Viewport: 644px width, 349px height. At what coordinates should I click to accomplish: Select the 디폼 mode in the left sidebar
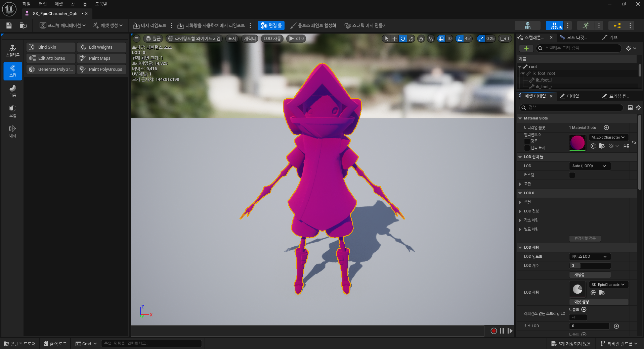point(13,91)
